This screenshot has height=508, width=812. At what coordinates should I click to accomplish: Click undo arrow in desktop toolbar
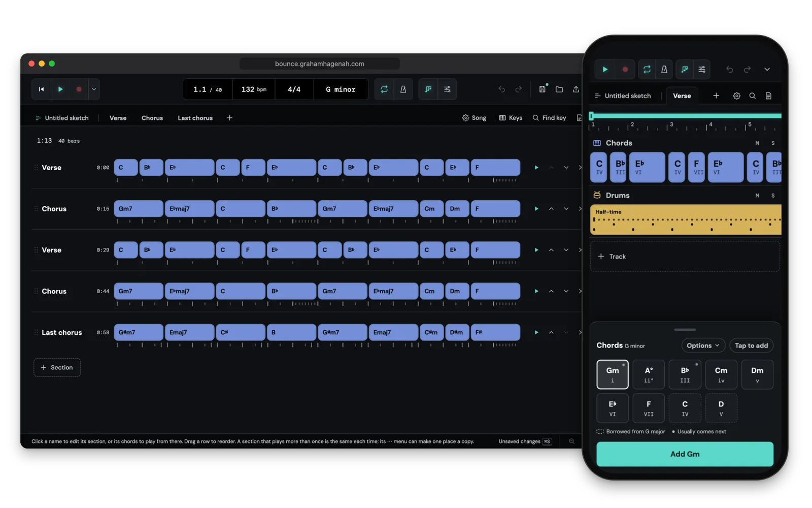[x=501, y=89]
